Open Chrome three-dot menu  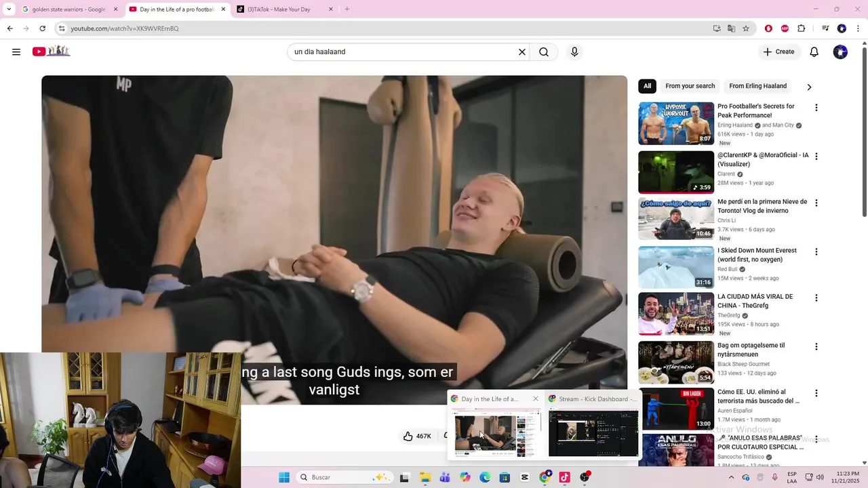[x=859, y=28]
